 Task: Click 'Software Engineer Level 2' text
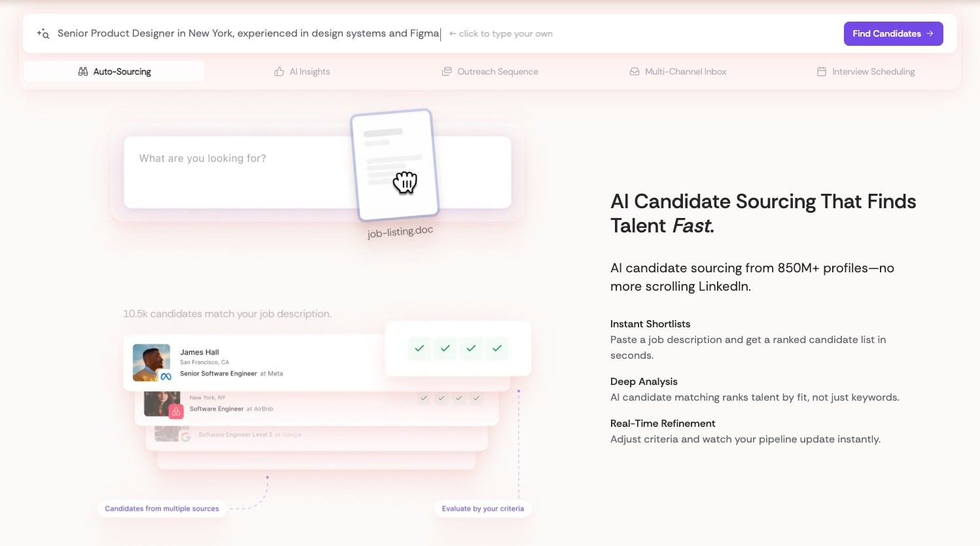point(236,435)
